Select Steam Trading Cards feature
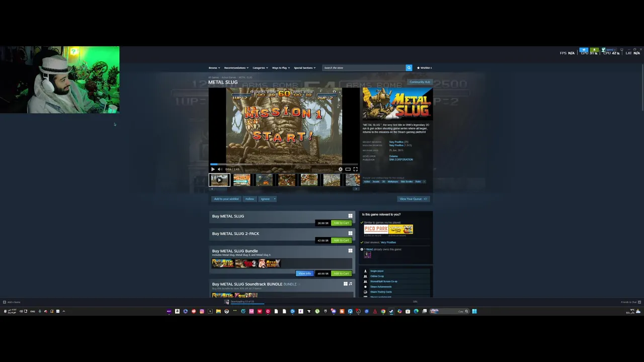644x362 pixels. tap(381, 292)
